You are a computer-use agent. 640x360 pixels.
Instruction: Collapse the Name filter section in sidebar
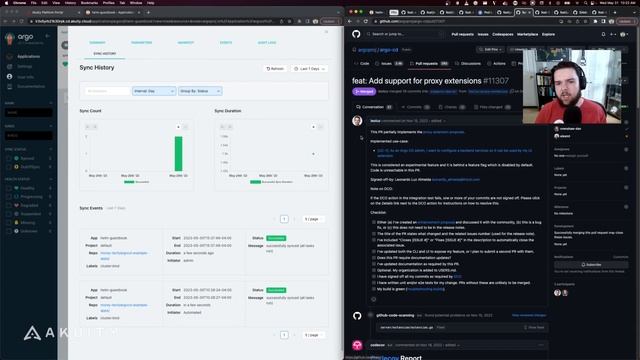tap(51, 103)
